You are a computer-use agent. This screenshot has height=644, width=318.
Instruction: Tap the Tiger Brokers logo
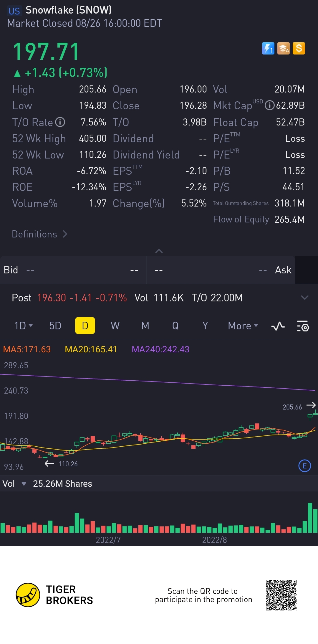click(x=54, y=595)
